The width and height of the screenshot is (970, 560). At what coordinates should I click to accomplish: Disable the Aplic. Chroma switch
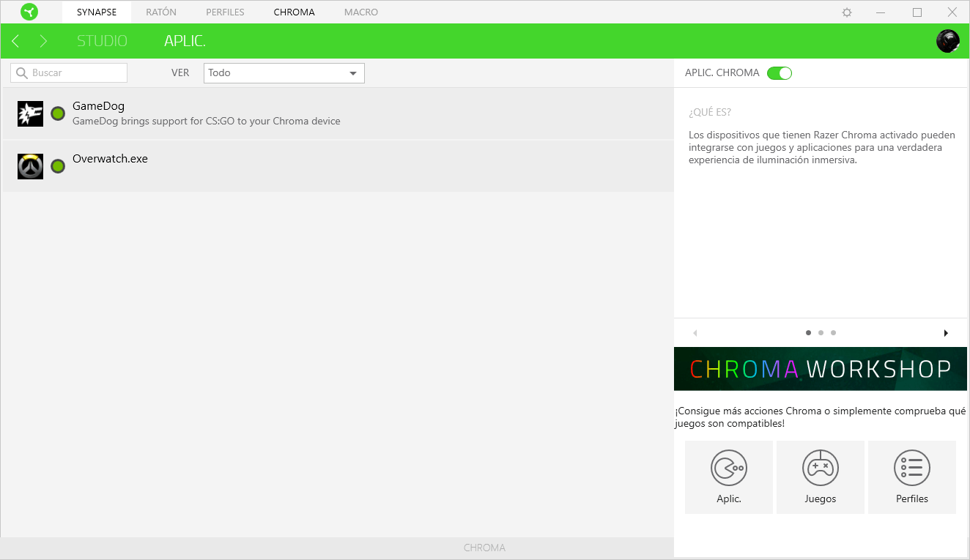point(780,73)
